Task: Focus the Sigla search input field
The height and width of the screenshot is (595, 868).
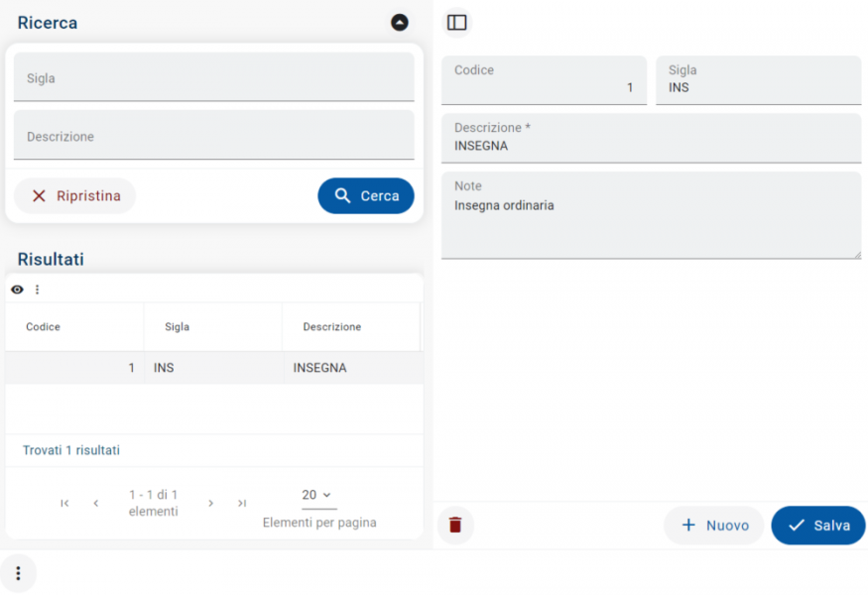Action: (x=213, y=78)
